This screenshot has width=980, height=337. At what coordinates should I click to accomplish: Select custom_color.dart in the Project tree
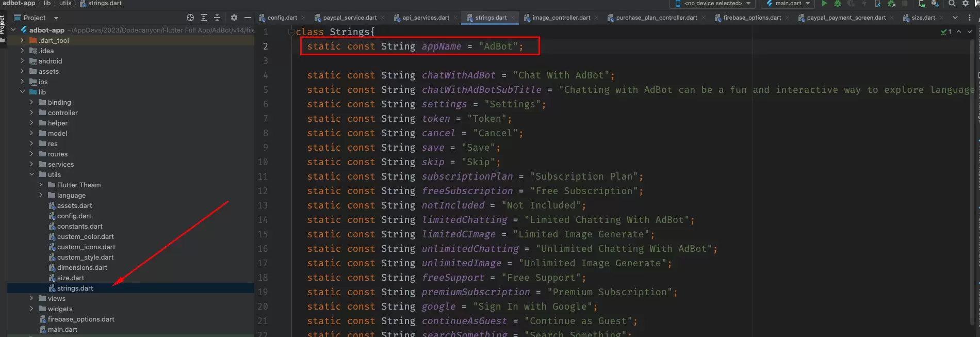(x=86, y=236)
